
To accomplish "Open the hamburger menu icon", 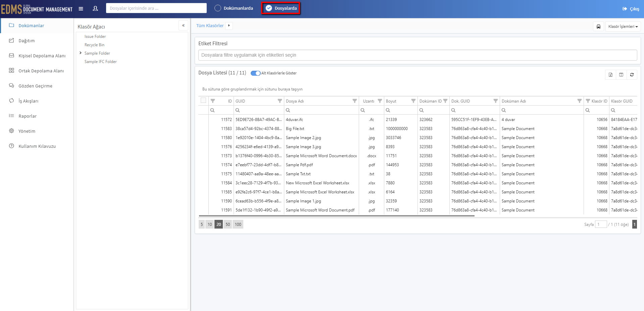I will (x=81, y=9).
